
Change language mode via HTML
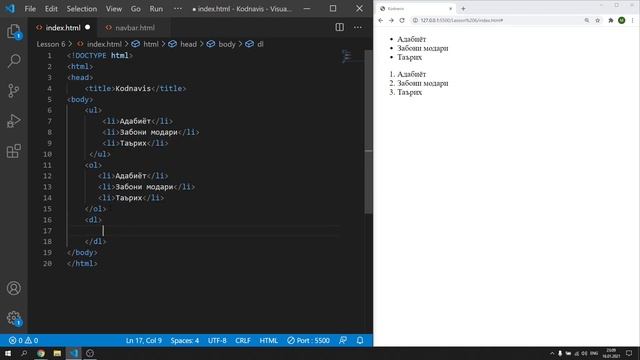click(269, 340)
